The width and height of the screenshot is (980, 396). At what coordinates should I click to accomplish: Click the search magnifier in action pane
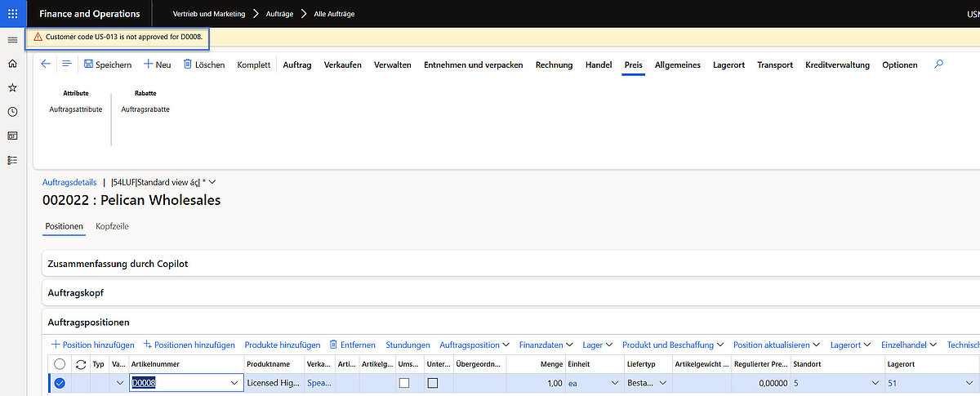[x=938, y=65]
